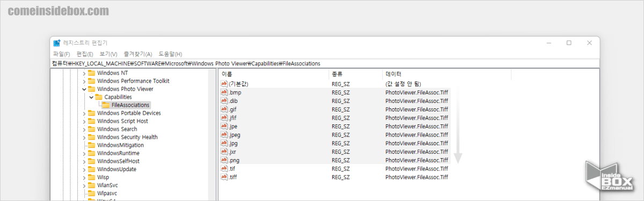Viewport: 644px width, 201px height.
Task: Click the .tiff string value icon
Action: (224, 177)
